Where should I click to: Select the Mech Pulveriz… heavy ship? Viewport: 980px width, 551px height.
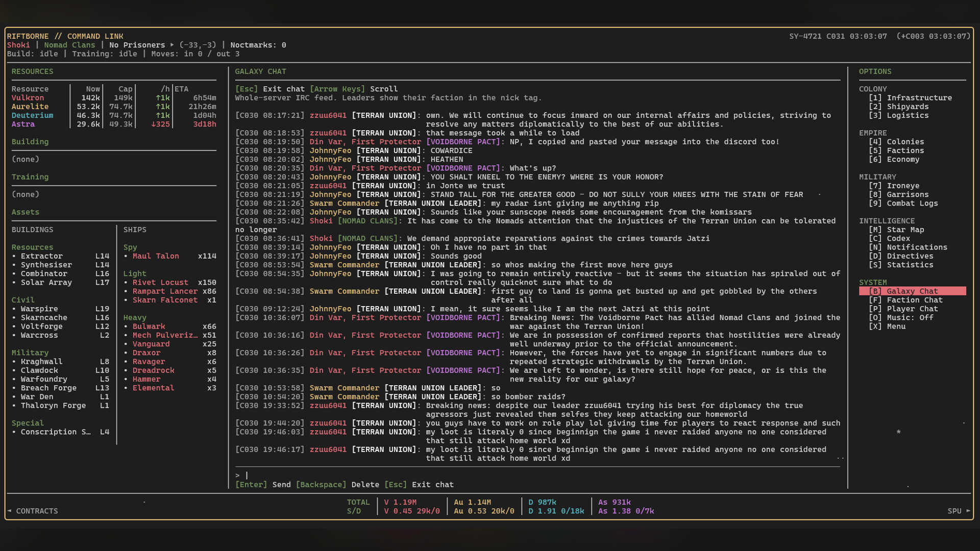(170, 335)
